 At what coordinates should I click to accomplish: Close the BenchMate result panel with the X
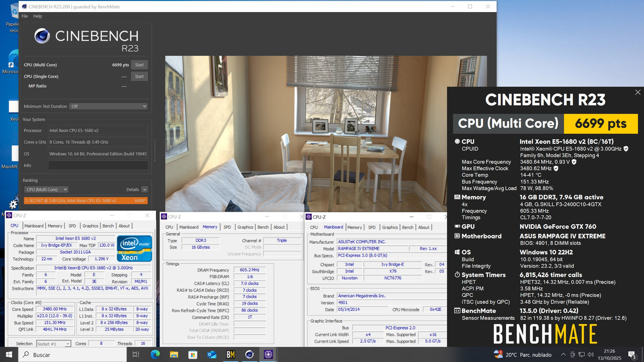(637, 93)
